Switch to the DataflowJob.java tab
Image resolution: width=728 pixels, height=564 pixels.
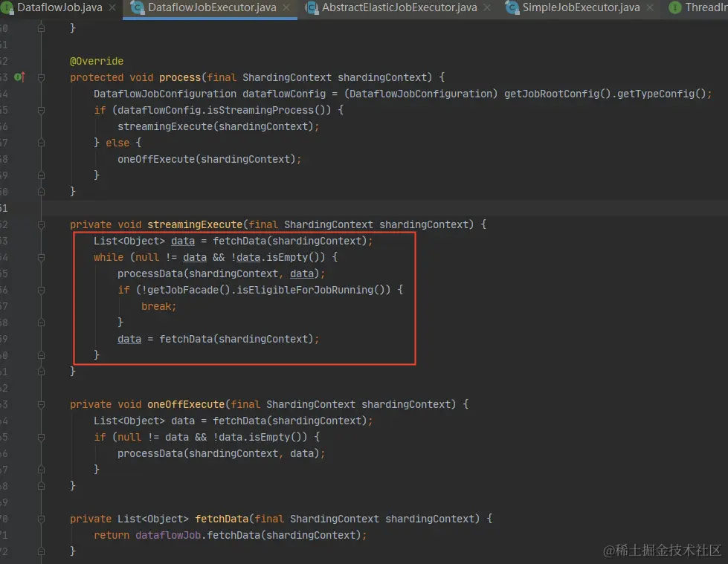point(59,7)
